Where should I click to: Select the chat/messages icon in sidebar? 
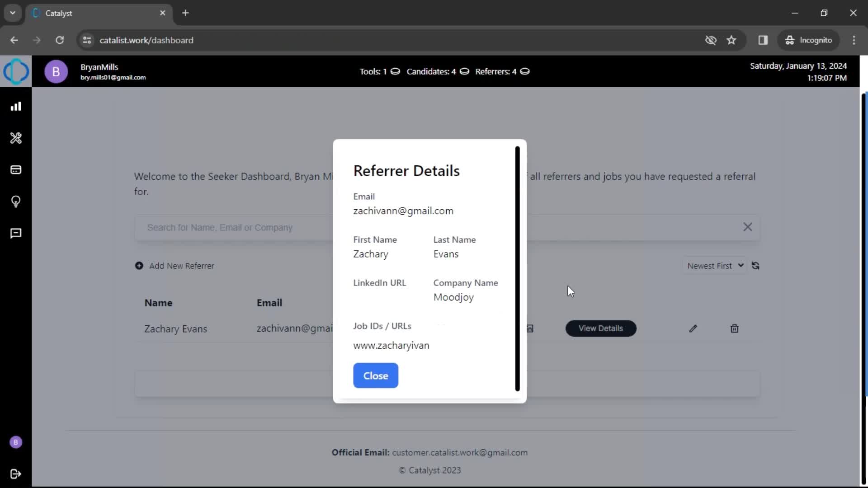(16, 234)
